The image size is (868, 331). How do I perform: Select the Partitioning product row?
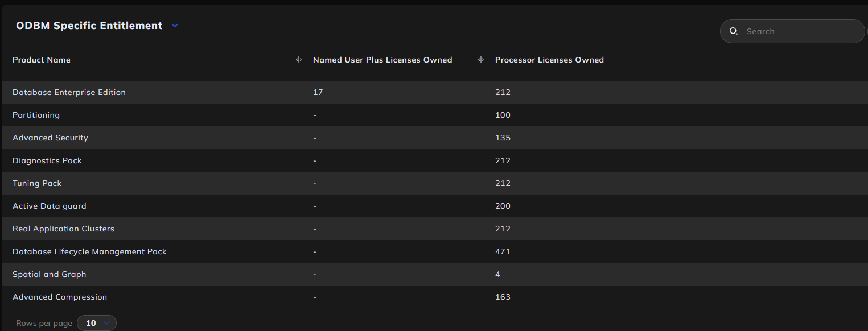click(x=36, y=115)
